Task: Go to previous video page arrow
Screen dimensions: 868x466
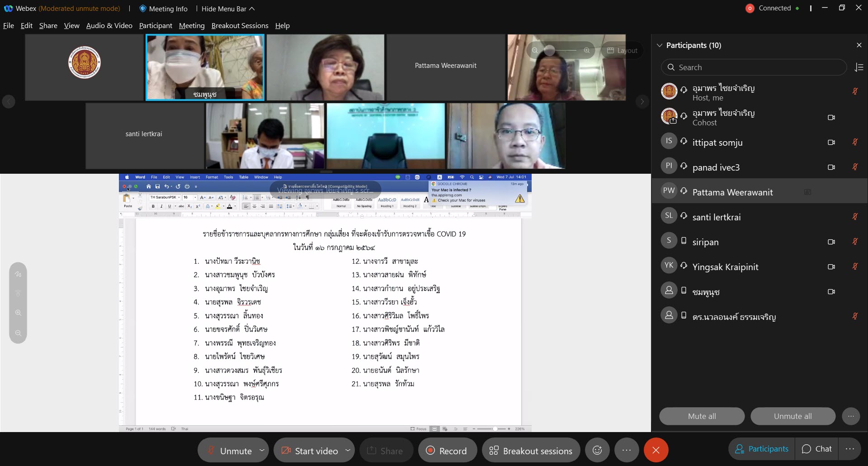Action: (x=9, y=102)
